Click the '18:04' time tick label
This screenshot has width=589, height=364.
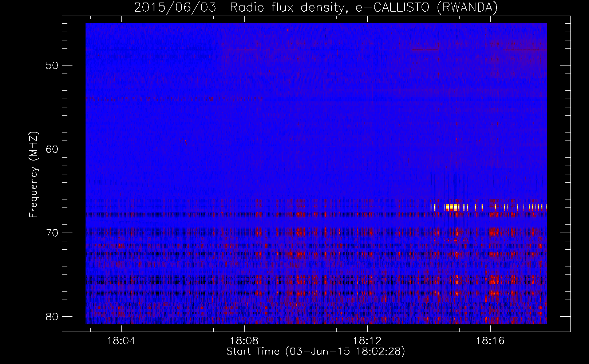click(x=121, y=341)
